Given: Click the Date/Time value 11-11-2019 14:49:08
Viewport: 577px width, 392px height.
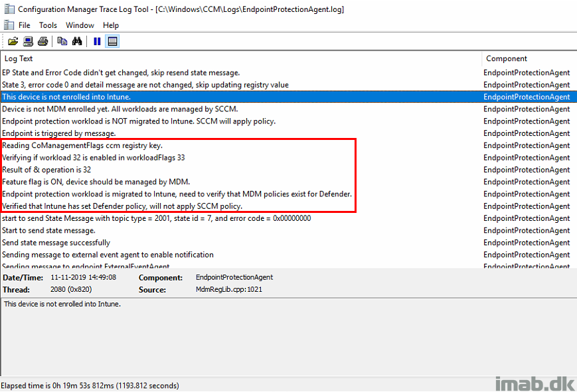Looking at the screenshot, I should click(84, 277).
